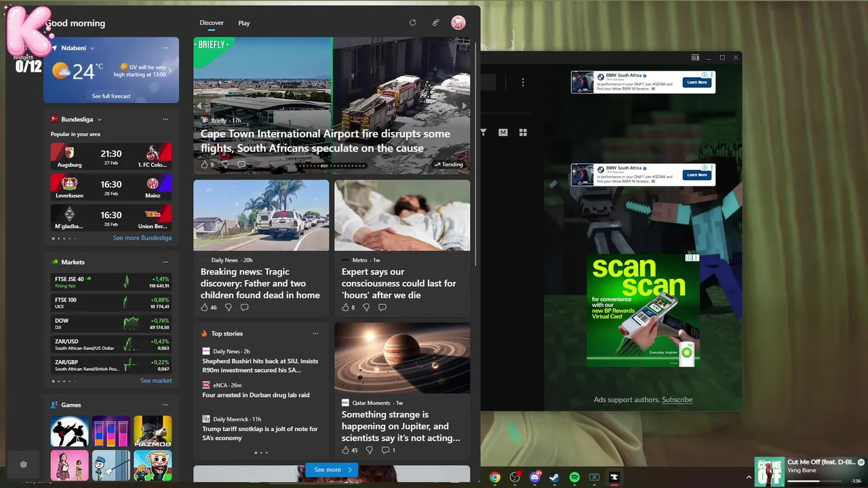Click See more Bundesliga link
The height and width of the screenshot is (488, 868).
click(x=142, y=238)
